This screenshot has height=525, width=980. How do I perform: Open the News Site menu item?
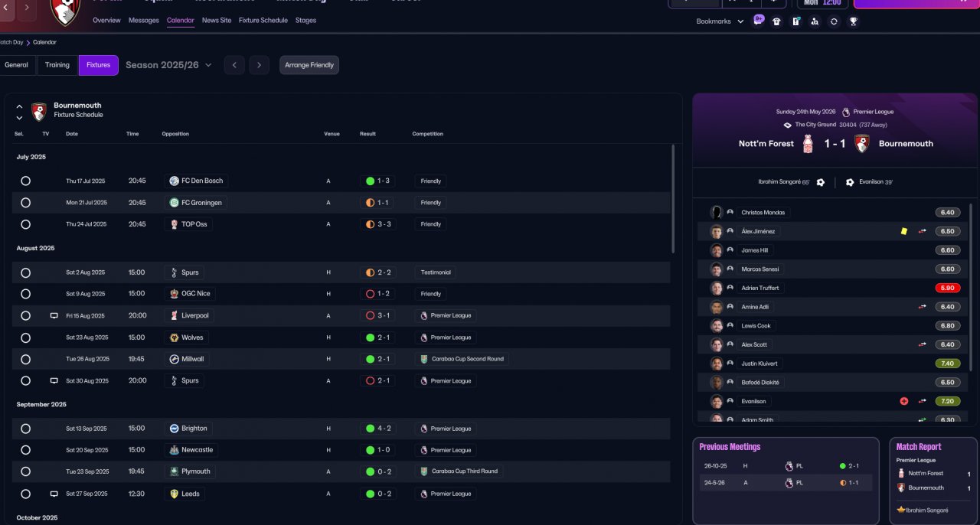[x=217, y=21]
